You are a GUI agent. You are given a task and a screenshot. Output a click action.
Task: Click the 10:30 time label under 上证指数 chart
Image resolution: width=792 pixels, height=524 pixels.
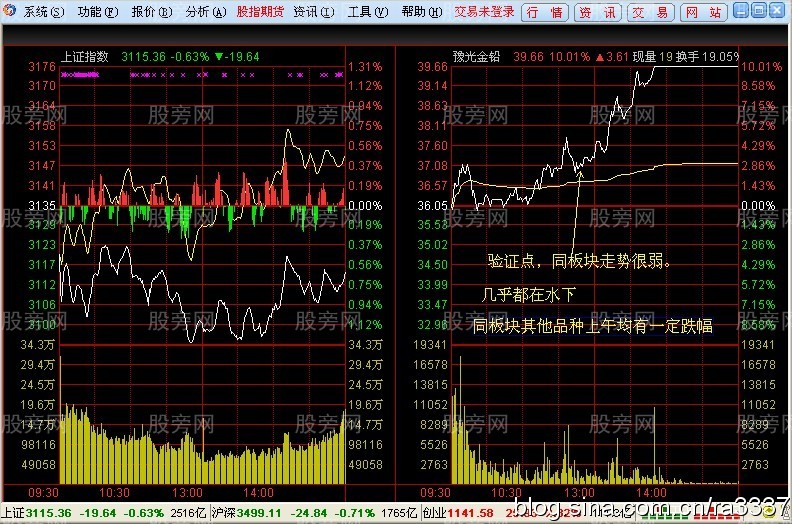click(x=115, y=493)
